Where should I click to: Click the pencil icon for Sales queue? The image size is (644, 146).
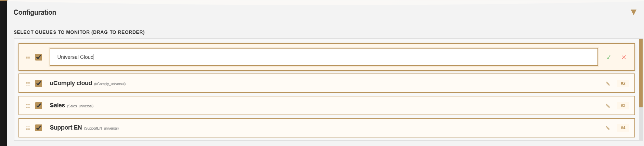point(608,106)
